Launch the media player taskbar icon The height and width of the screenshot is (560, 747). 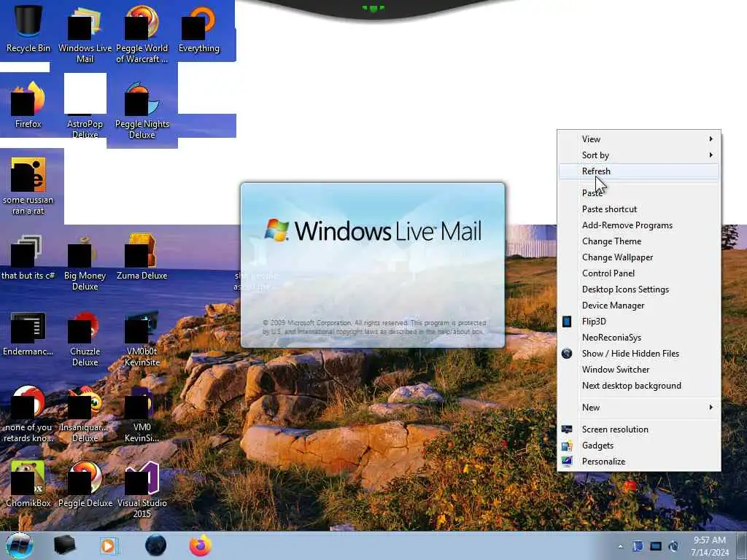(x=109, y=545)
